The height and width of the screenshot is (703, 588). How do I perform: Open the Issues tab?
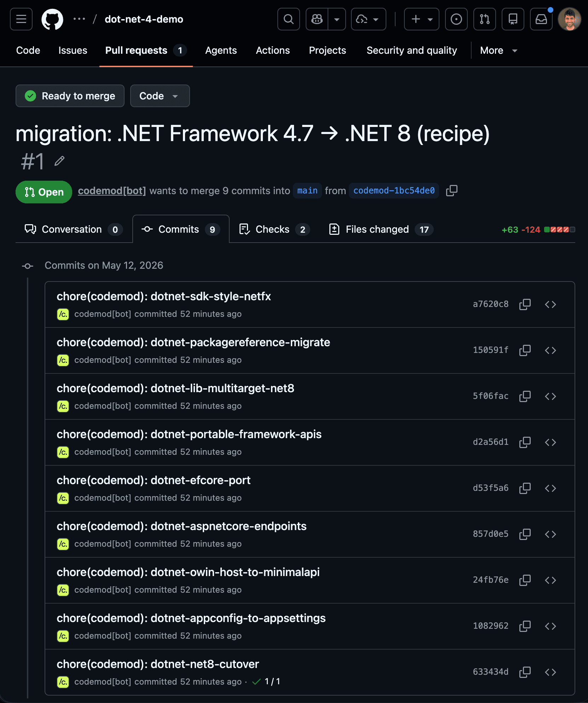click(x=73, y=51)
